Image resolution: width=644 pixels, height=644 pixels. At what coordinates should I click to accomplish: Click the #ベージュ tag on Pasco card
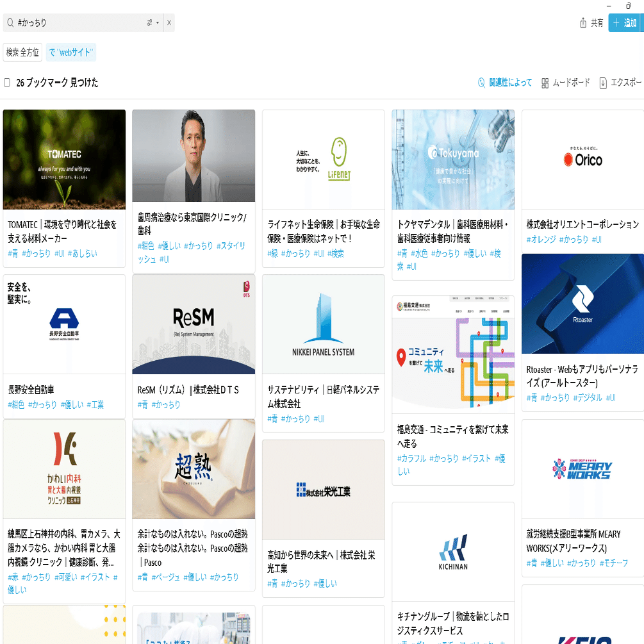pos(165,577)
